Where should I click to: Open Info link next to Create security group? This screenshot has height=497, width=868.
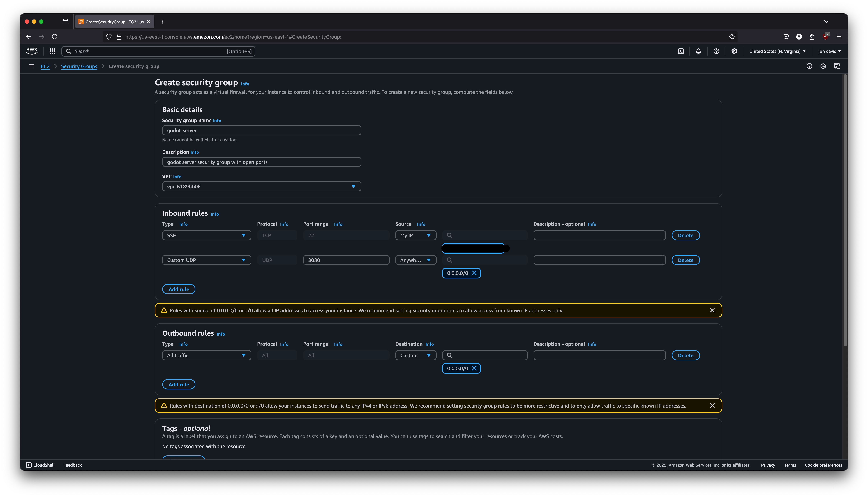(x=245, y=84)
